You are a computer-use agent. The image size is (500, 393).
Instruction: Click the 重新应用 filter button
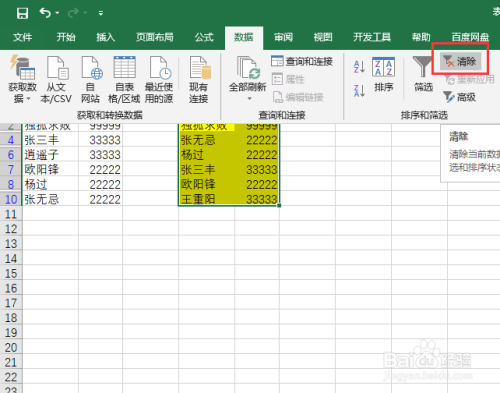[469, 79]
